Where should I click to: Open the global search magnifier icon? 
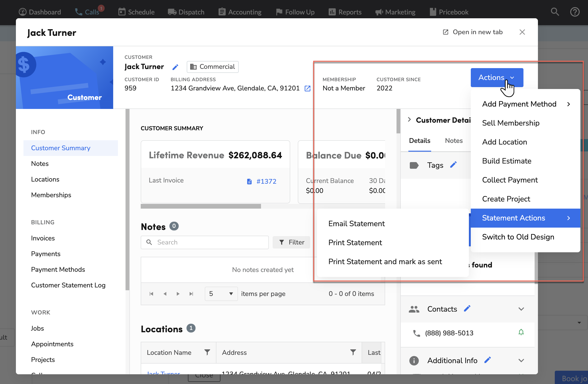click(555, 12)
